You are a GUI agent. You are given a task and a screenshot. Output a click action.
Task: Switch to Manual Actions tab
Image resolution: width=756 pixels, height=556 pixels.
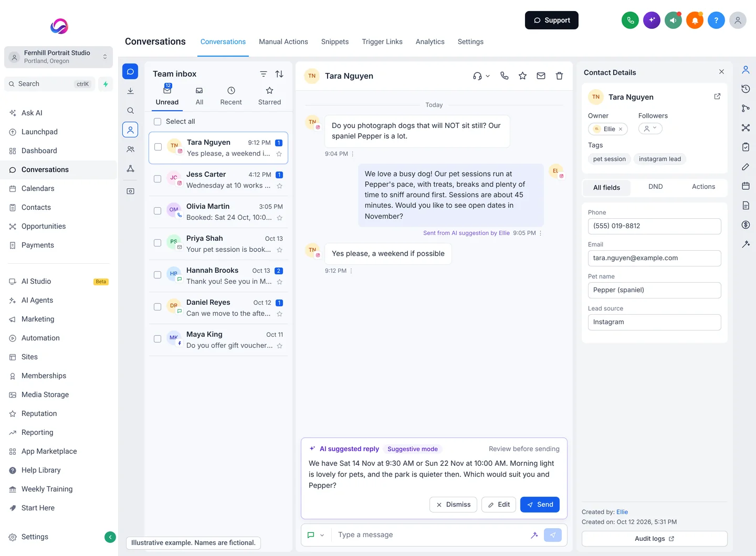pyautogui.click(x=283, y=41)
